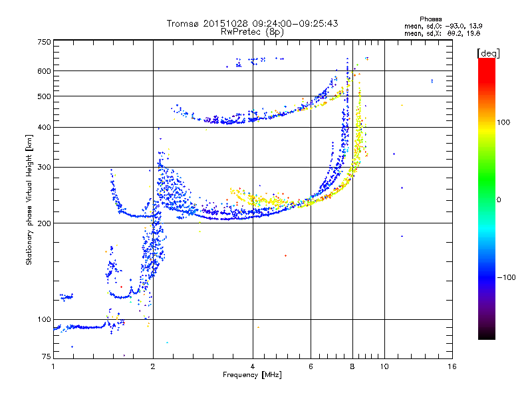Click the 'Phases' header label
The width and height of the screenshot is (532, 399).
(430, 19)
